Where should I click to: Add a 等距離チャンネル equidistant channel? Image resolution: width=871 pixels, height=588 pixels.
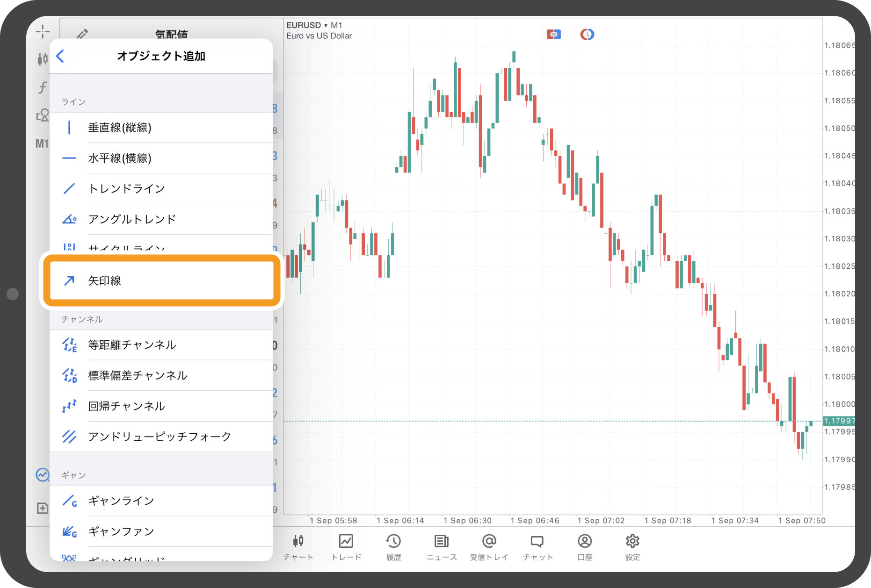[161, 345]
